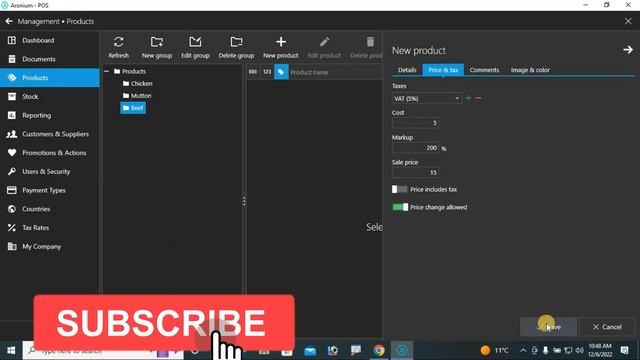This screenshot has height=360, width=640.
Task: Save the new product
Action: pos(548,327)
